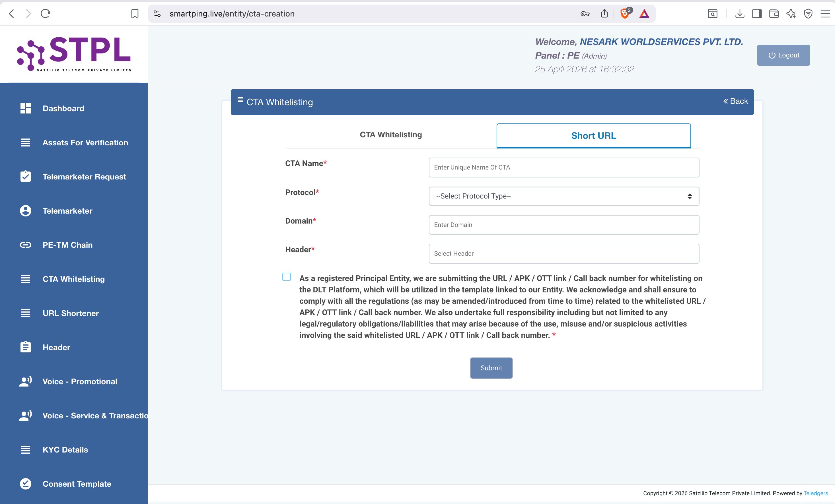Open Brave Shields lion icon

[x=625, y=14]
